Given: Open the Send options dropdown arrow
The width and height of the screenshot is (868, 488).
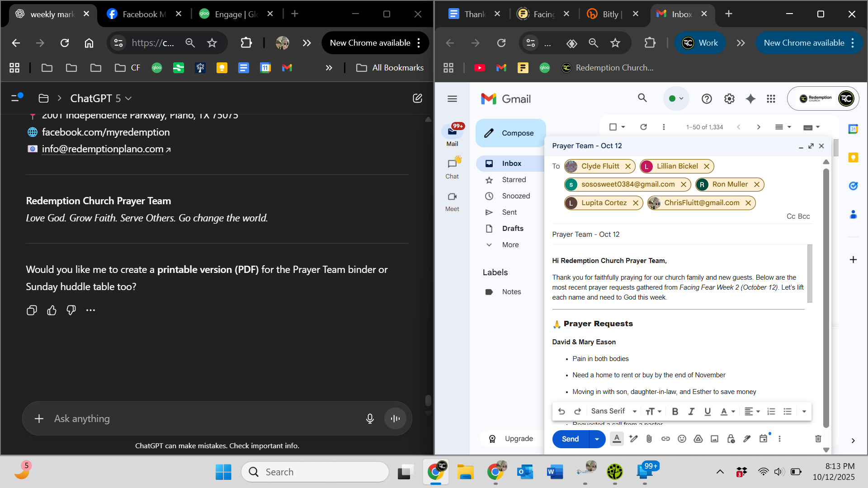Looking at the screenshot, I should (x=597, y=439).
